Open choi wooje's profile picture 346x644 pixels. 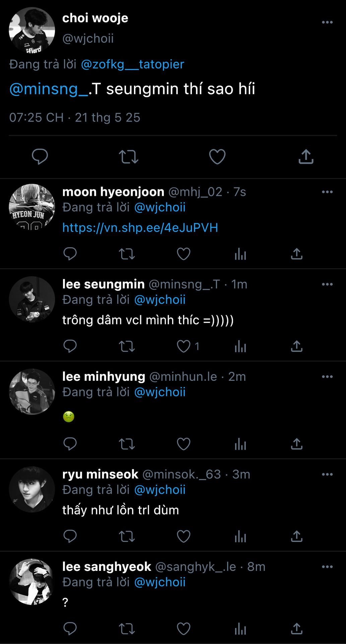pyautogui.click(x=32, y=30)
